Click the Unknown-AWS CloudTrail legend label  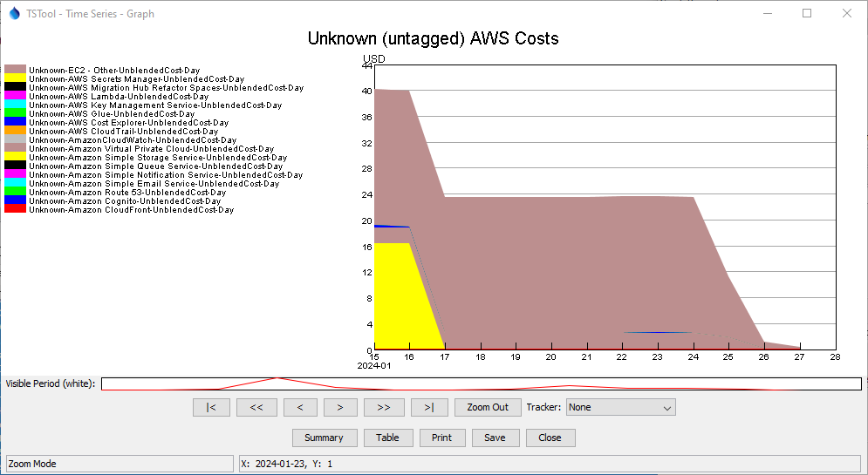124,132
